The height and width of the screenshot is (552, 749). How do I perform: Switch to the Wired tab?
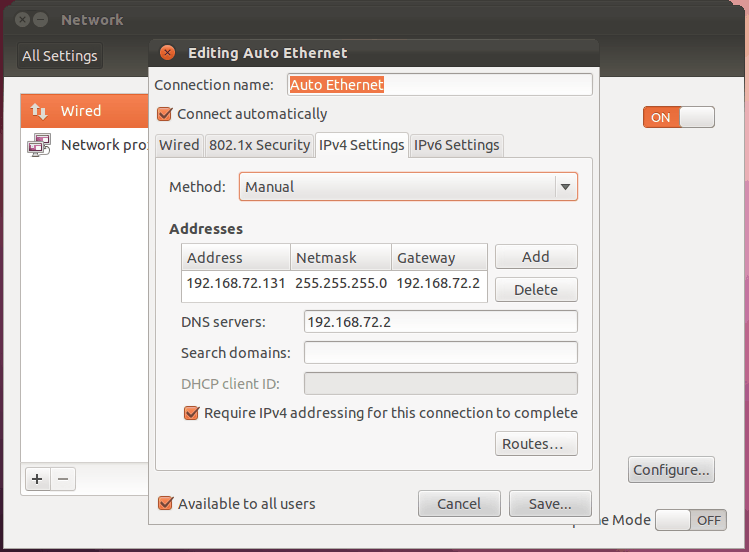point(179,145)
